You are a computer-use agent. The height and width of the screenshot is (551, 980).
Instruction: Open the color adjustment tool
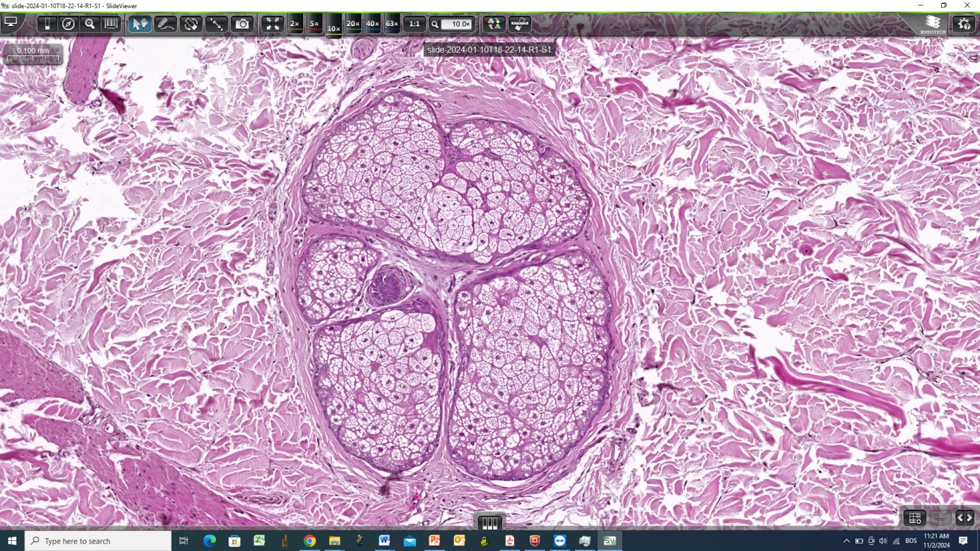point(493,24)
